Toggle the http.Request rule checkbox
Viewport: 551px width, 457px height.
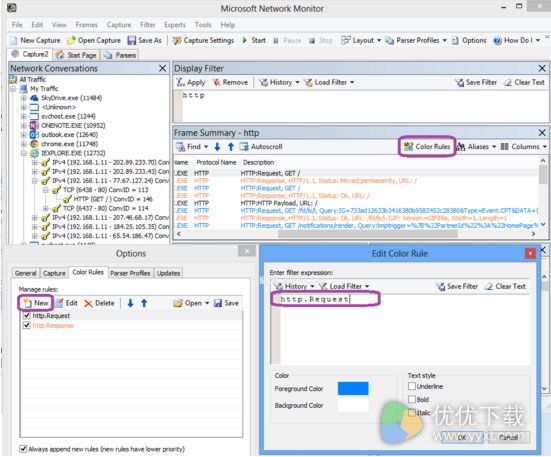point(26,315)
